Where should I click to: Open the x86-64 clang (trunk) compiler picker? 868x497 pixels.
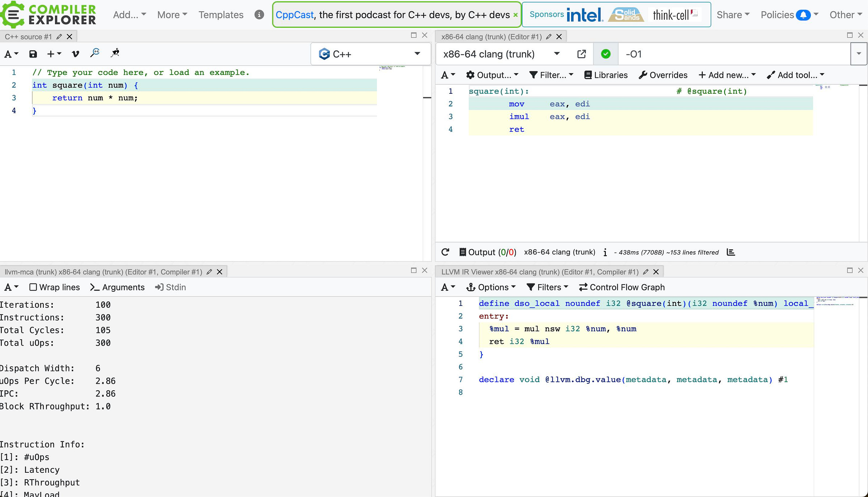(x=502, y=54)
